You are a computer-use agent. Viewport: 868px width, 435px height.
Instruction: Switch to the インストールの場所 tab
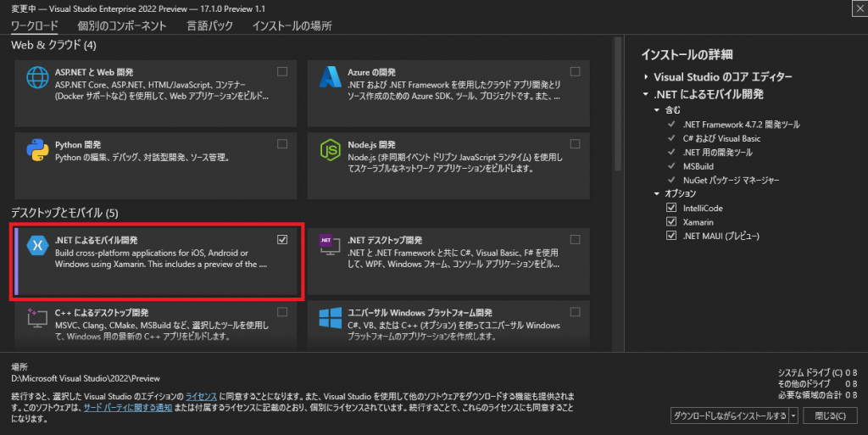coord(292,26)
